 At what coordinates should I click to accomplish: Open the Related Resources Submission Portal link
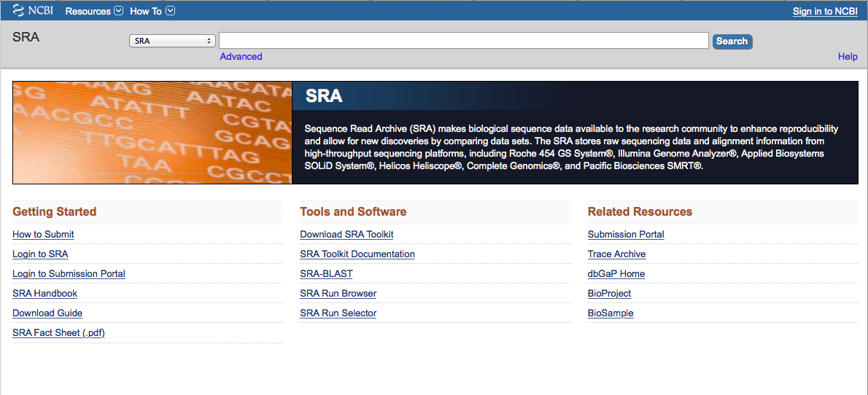[x=626, y=235]
